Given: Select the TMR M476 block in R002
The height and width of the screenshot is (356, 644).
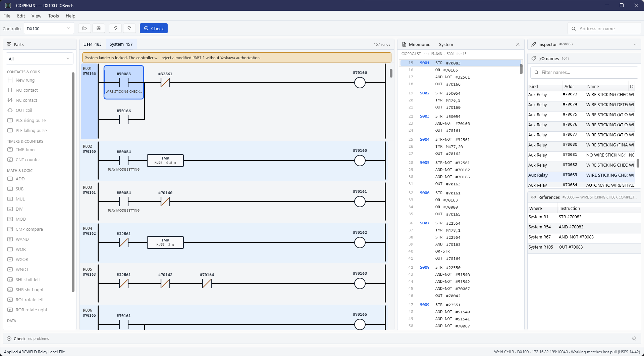Looking at the screenshot, I should [x=165, y=161].
